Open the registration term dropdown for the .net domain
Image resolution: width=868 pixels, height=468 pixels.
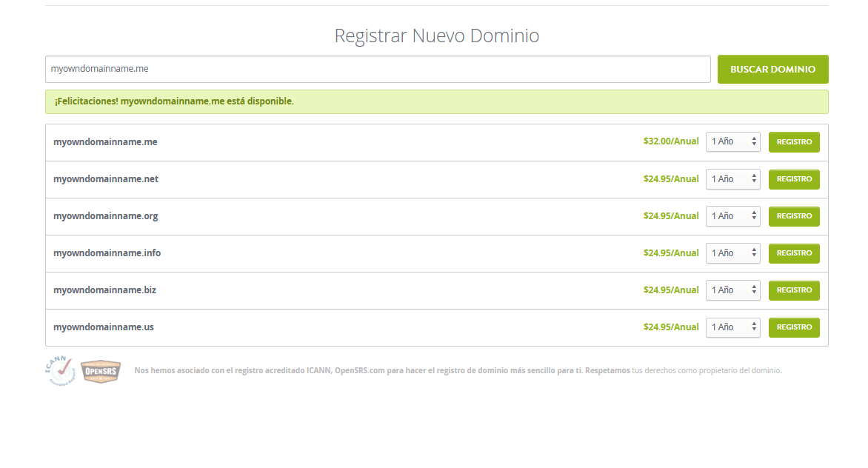733,178
